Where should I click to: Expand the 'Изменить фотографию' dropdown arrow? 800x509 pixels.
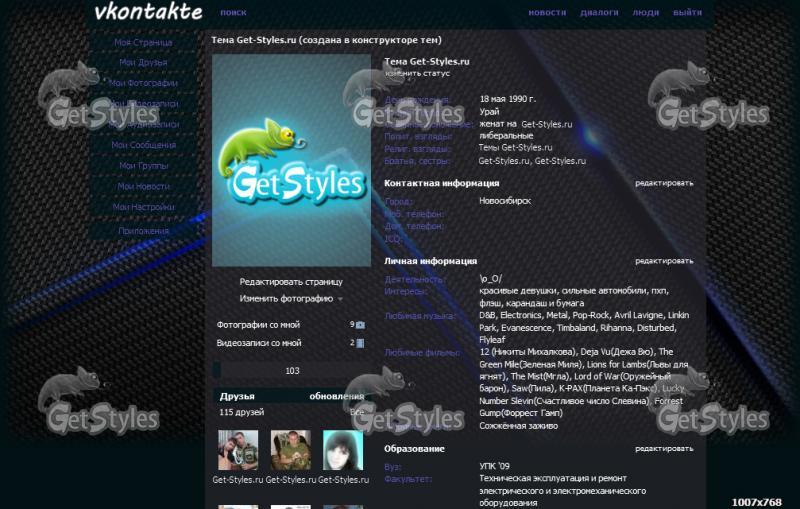[x=340, y=299]
